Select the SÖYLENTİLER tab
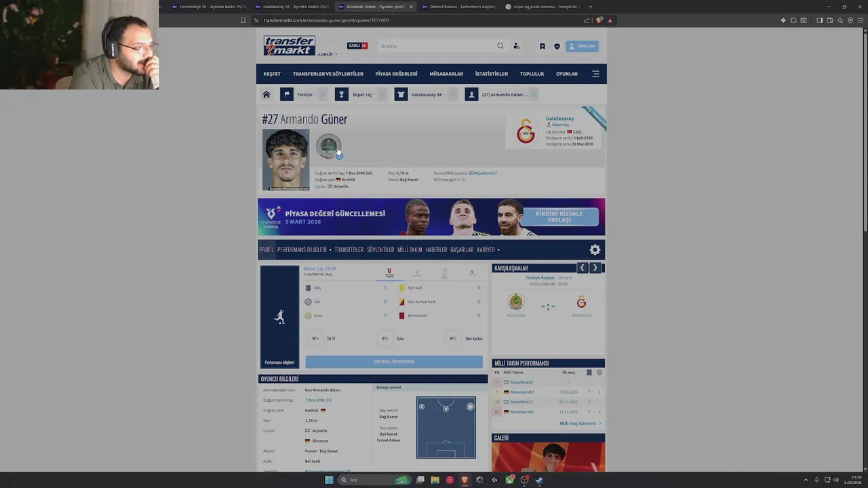Viewport: 868px width, 488px height. (x=380, y=249)
